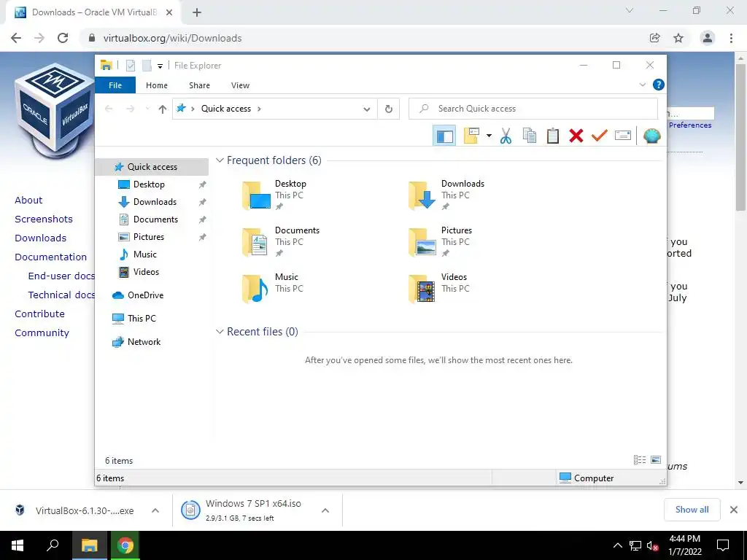Open File Explorer Help question mark icon
This screenshot has width=747, height=560.
659,85
